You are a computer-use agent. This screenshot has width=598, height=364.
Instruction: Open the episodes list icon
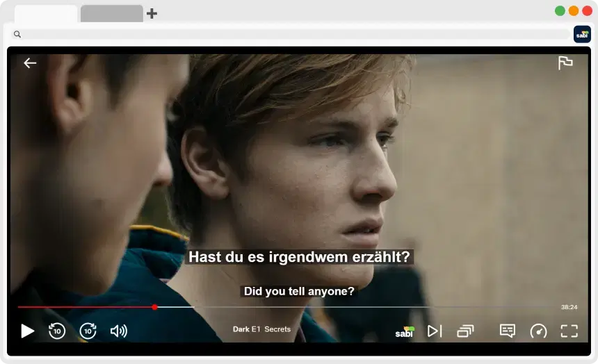click(x=465, y=331)
